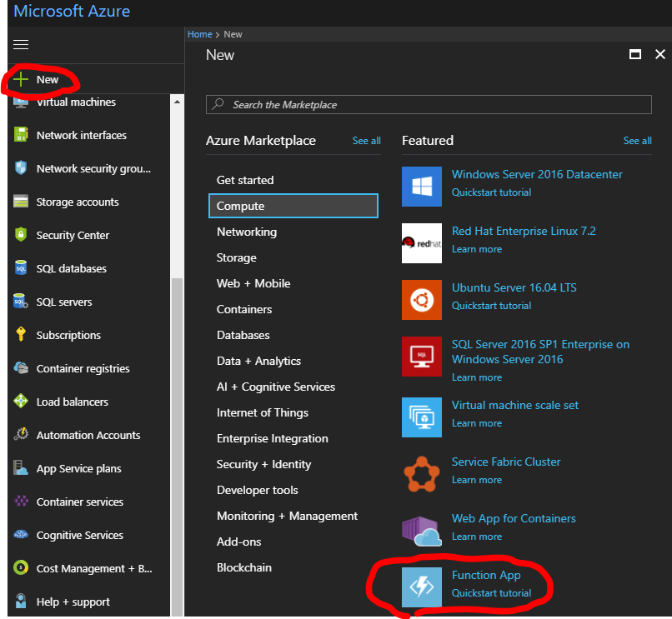Click the Microsoft Azure title
Image resolution: width=672 pixels, height=619 pixels.
(x=72, y=11)
